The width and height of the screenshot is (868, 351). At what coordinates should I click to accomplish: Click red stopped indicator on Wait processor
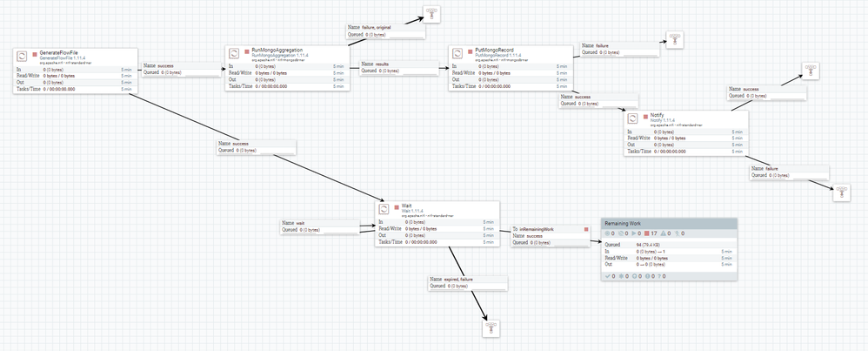click(x=397, y=207)
